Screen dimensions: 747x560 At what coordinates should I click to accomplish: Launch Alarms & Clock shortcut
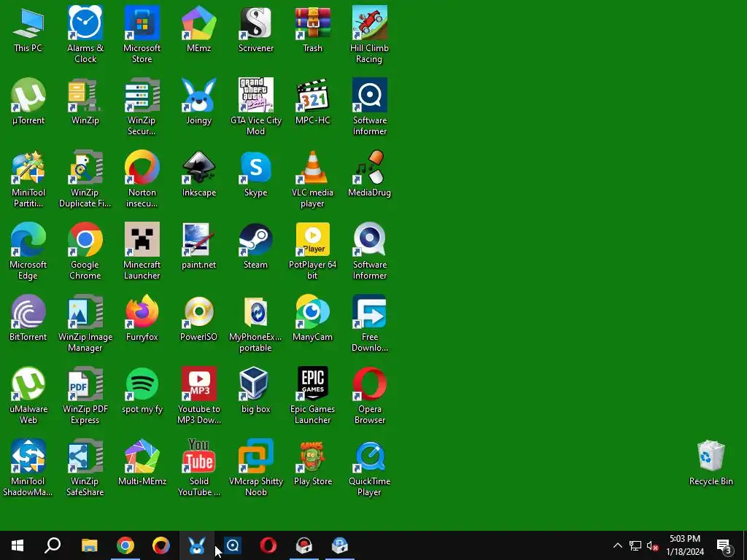point(85,34)
